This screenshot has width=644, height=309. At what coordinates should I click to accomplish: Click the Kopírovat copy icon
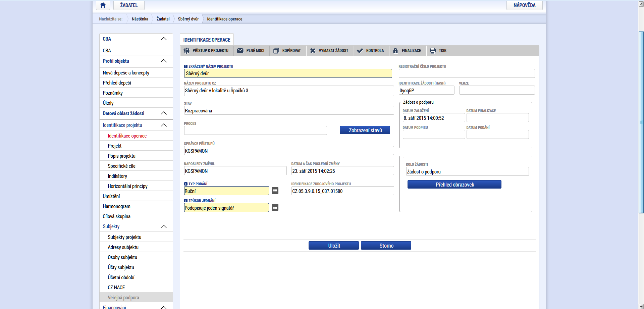coord(276,51)
